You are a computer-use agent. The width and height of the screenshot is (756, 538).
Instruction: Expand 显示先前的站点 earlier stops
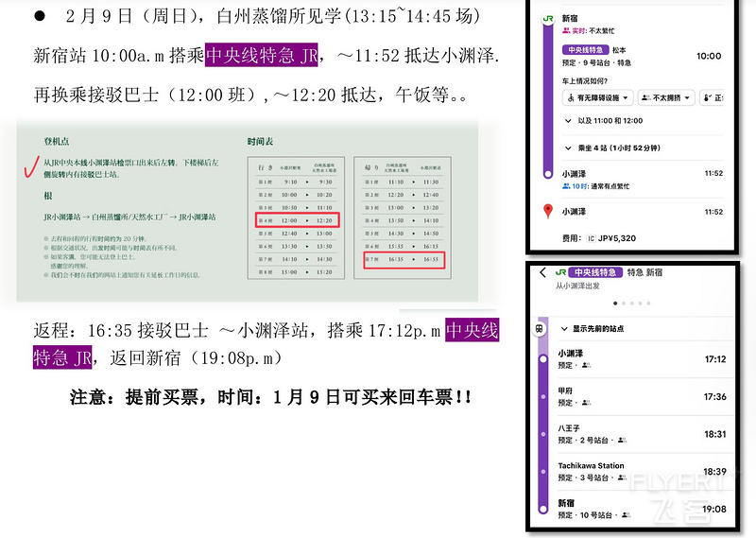coord(593,329)
